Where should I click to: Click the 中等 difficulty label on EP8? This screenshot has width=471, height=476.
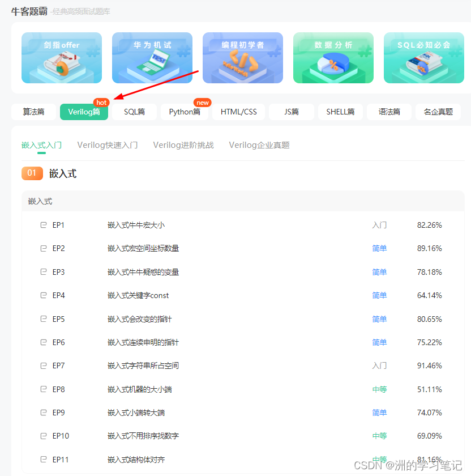pyautogui.click(x=379, y=389)
